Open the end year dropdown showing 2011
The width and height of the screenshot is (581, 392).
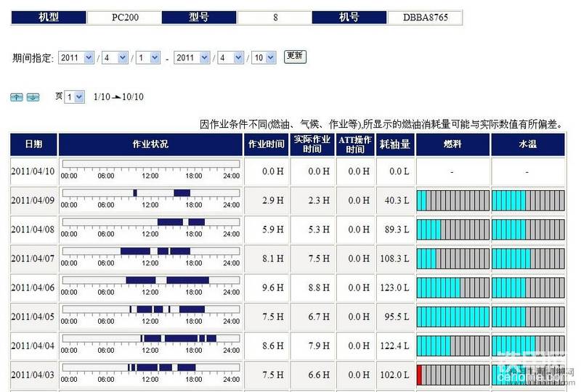(x=192, y=58)
